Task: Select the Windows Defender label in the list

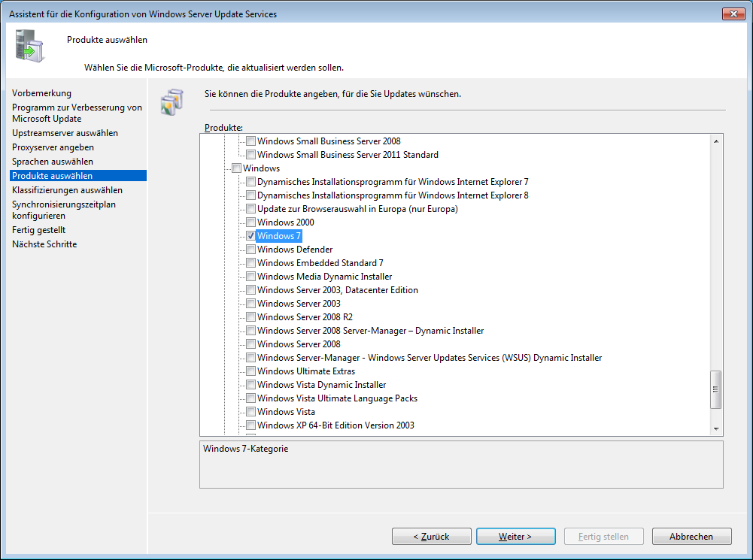Action: tap(295, 250)
